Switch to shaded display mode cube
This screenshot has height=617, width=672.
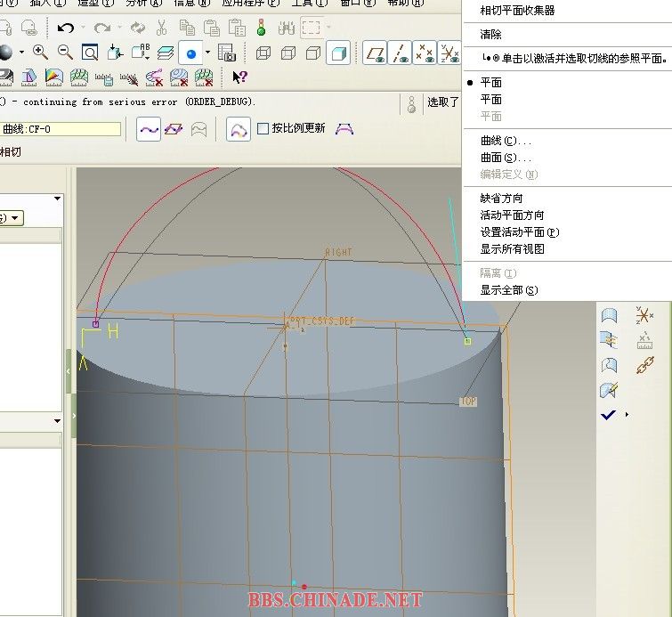(x=338, y=53)
